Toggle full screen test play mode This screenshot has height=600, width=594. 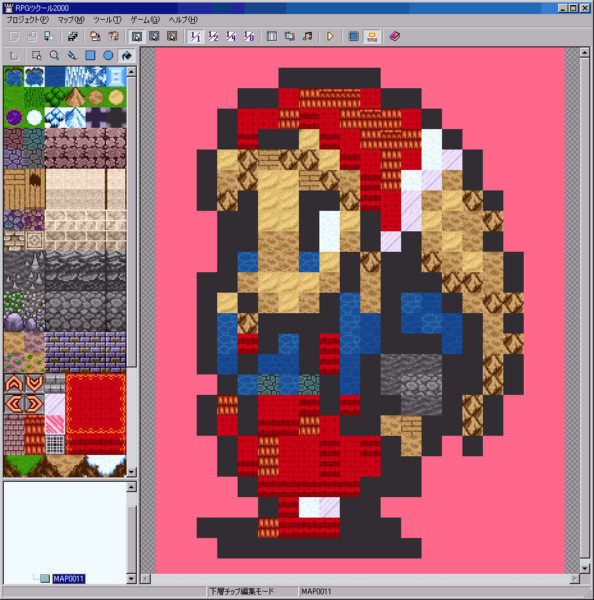point(354,36)
